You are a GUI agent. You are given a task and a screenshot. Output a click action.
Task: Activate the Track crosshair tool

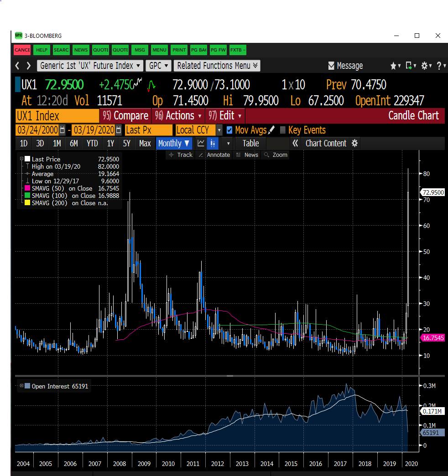pos(181,155)
